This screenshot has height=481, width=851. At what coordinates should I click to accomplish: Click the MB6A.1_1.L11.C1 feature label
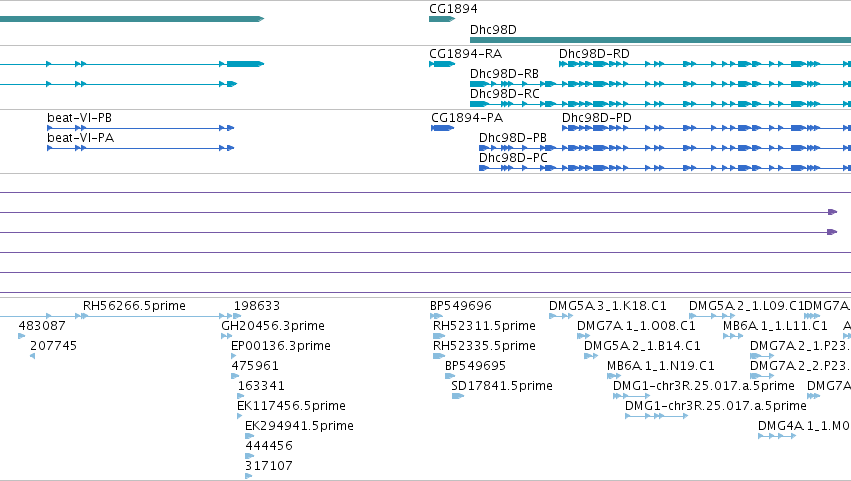click(x=775, y=326)
